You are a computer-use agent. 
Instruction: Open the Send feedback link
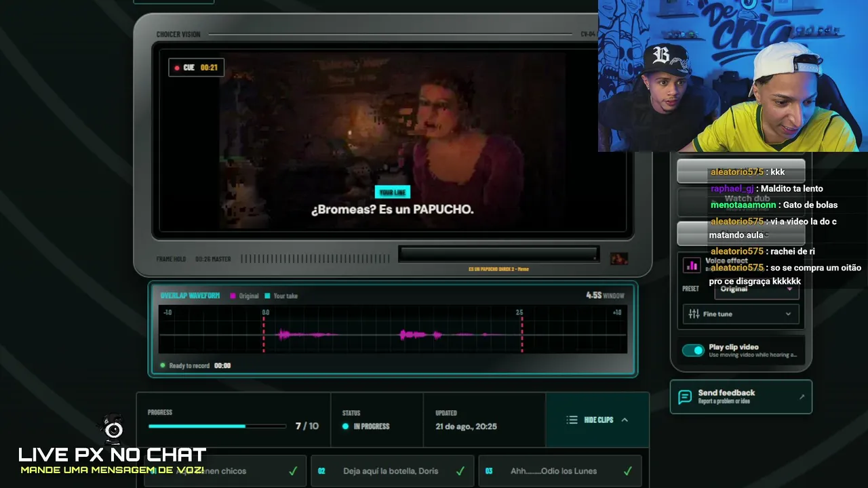741,396
